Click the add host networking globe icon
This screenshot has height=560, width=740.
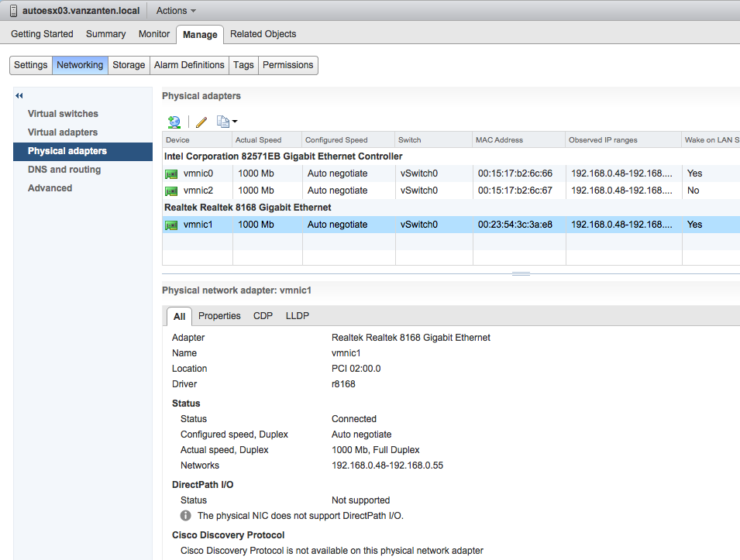point(174,122)
